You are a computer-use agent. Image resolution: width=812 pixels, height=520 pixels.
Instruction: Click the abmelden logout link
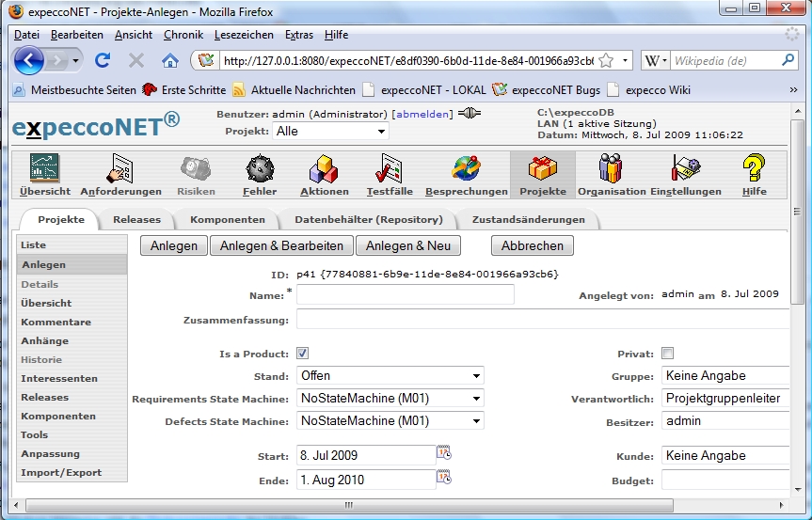[422, 114]
